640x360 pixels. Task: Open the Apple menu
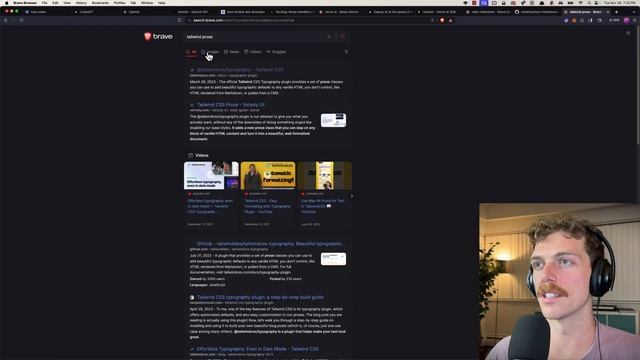point(6,3)
